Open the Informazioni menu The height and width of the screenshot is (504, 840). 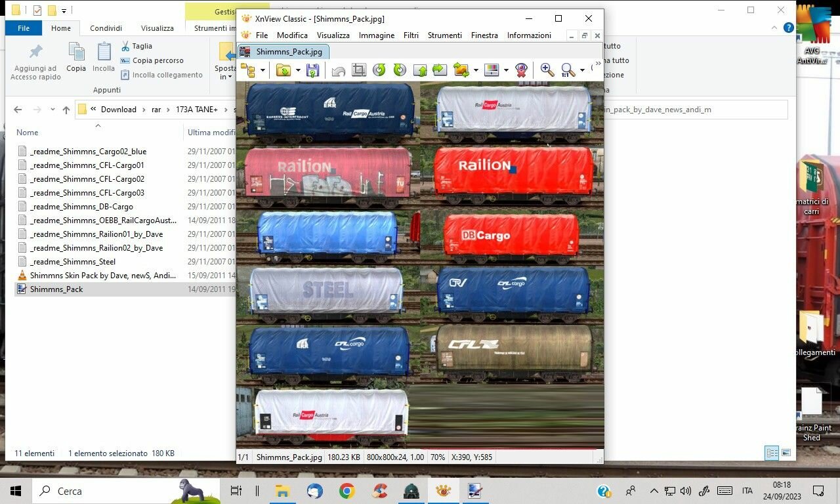[529, 35]
